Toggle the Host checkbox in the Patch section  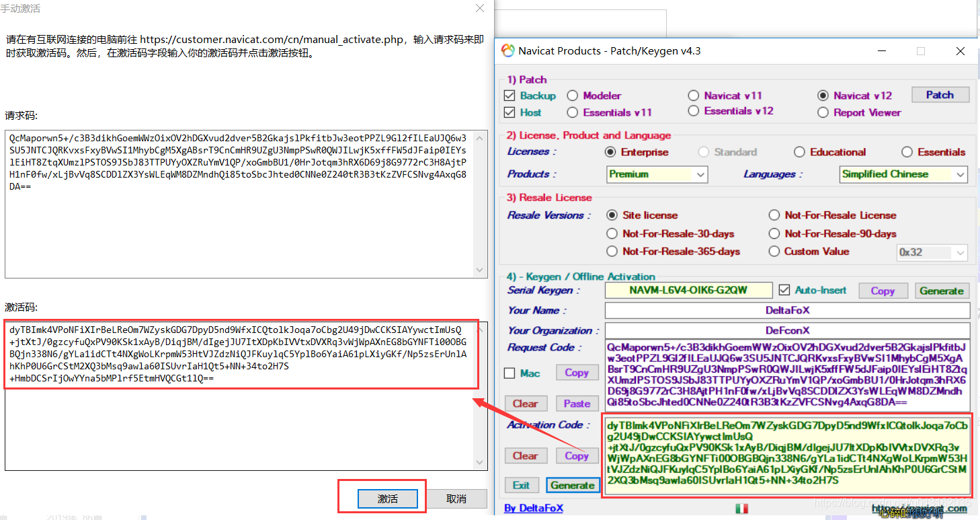tap(509, 112)
